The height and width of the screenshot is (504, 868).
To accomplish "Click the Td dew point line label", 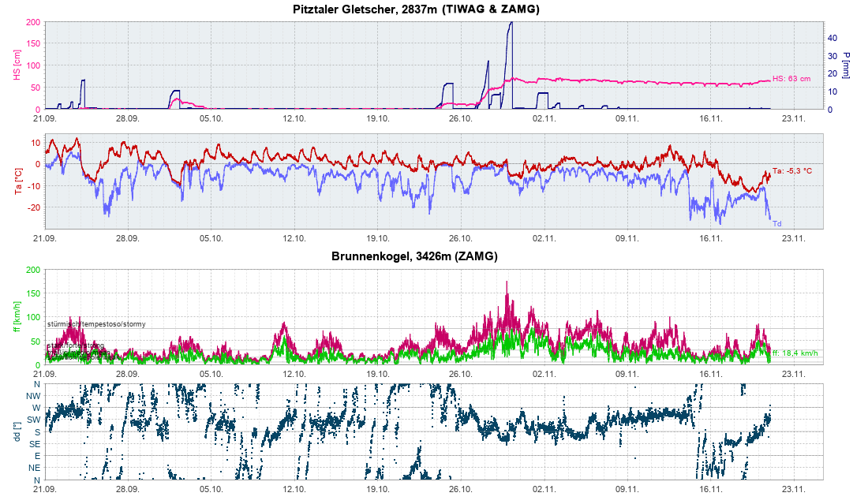I will [776, 224].
